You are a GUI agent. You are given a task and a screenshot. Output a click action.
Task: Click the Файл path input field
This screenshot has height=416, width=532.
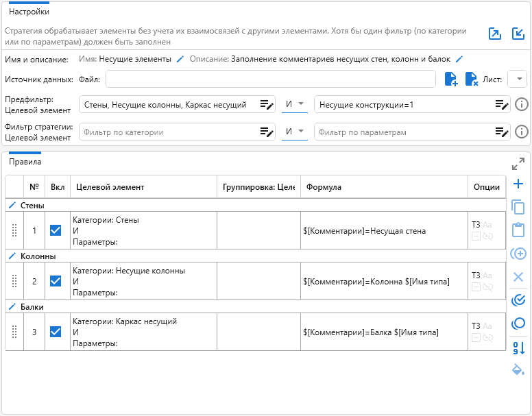(x=270, y=79)
